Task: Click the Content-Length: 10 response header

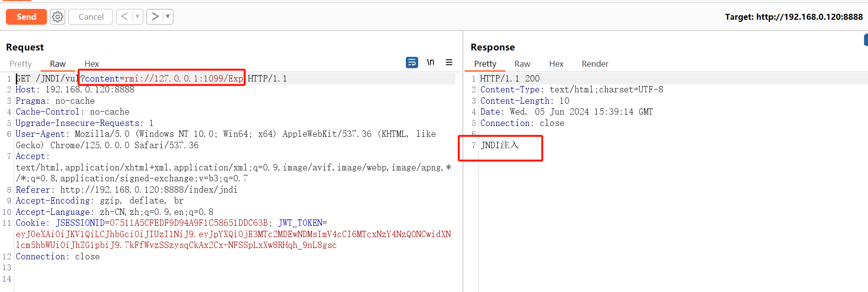Action: pyautogui.click(x=525, y=101)
